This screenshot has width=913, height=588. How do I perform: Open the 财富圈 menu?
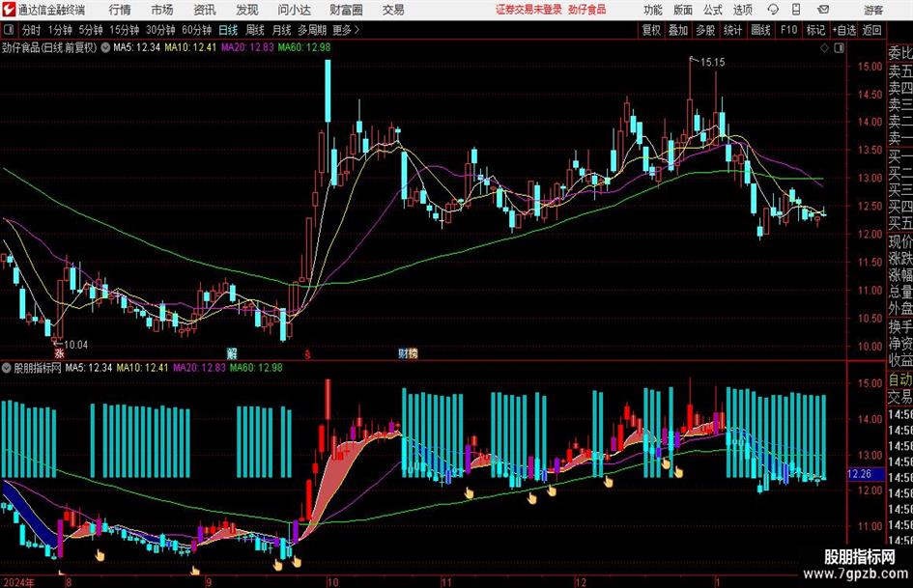(x=346, y=10)
